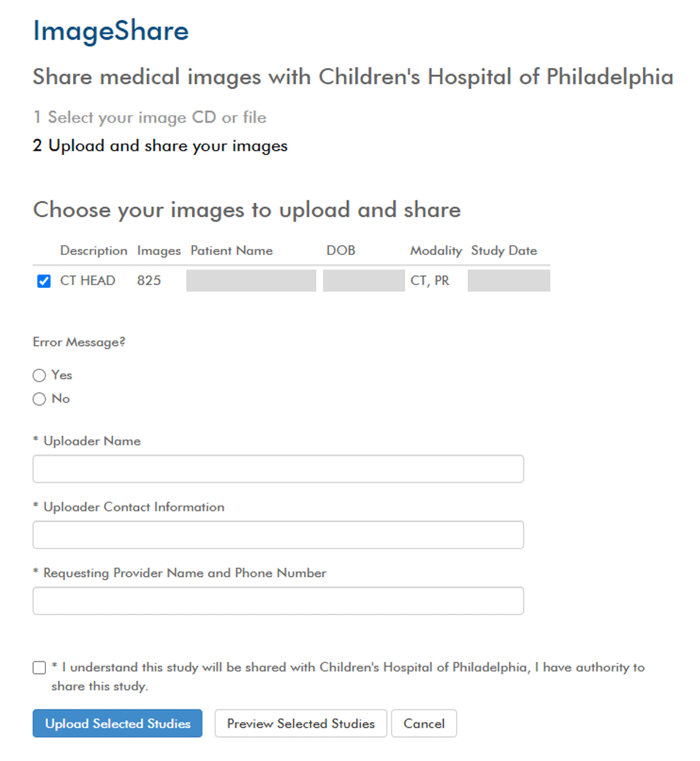Click the ImageShare title heading
700x761 pixels.
[111, 31]
